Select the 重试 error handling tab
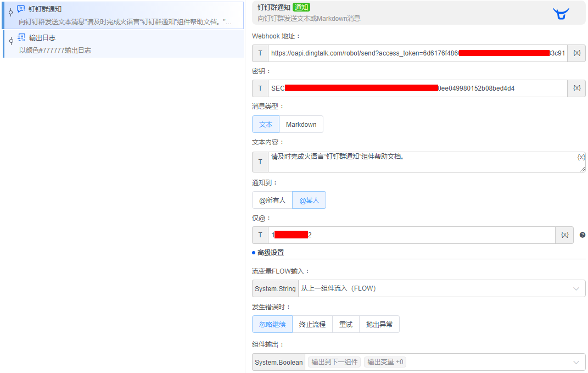The image size is (588, 373). pyautogui.click(x=345, y=324)
